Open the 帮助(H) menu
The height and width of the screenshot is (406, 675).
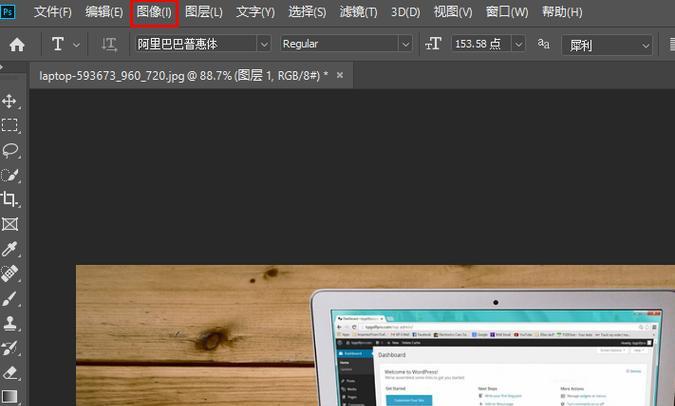(x=562, y=12)
